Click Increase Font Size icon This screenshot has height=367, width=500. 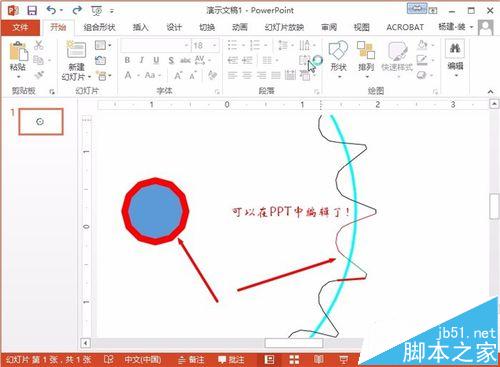[x=178, y=76]
